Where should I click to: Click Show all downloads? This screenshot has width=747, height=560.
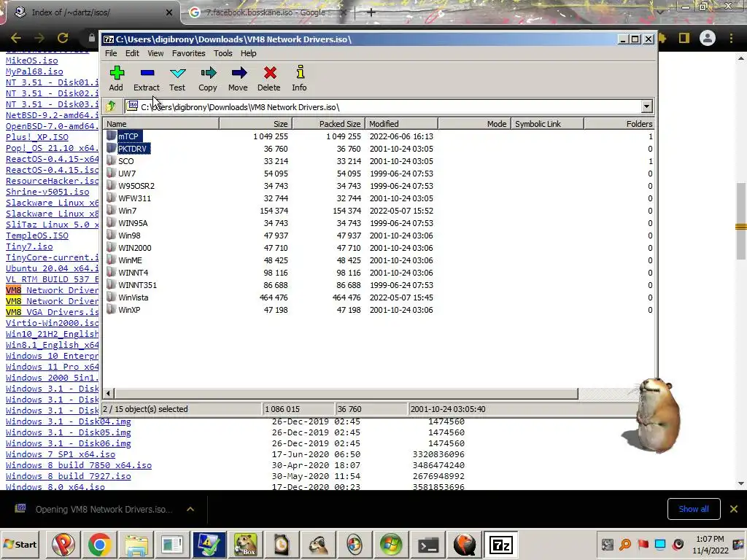click(x=694, y=509)
